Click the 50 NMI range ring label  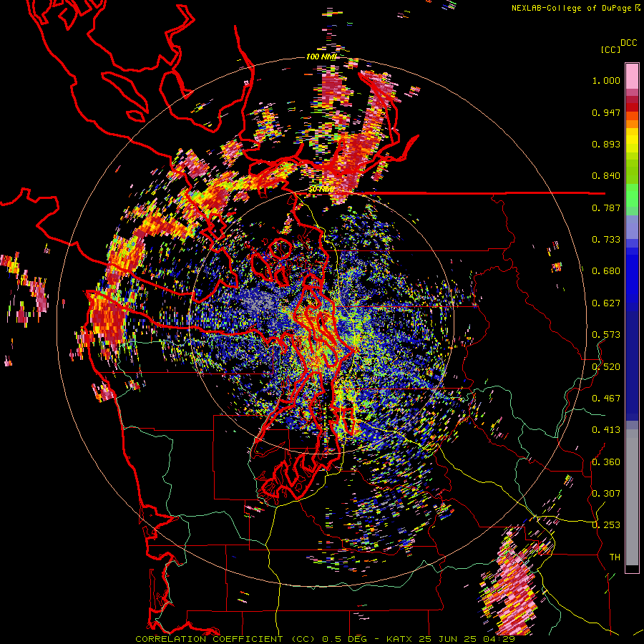321,190
